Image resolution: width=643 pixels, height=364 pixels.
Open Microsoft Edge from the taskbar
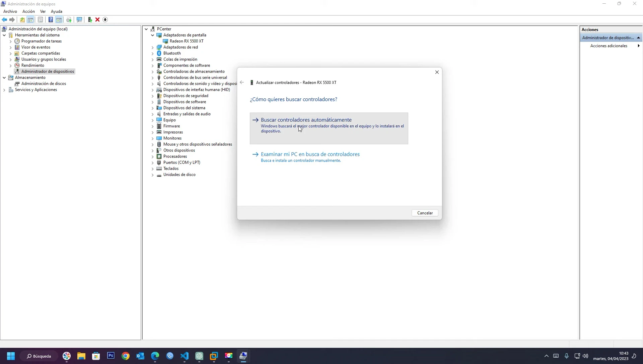(155, 356)
